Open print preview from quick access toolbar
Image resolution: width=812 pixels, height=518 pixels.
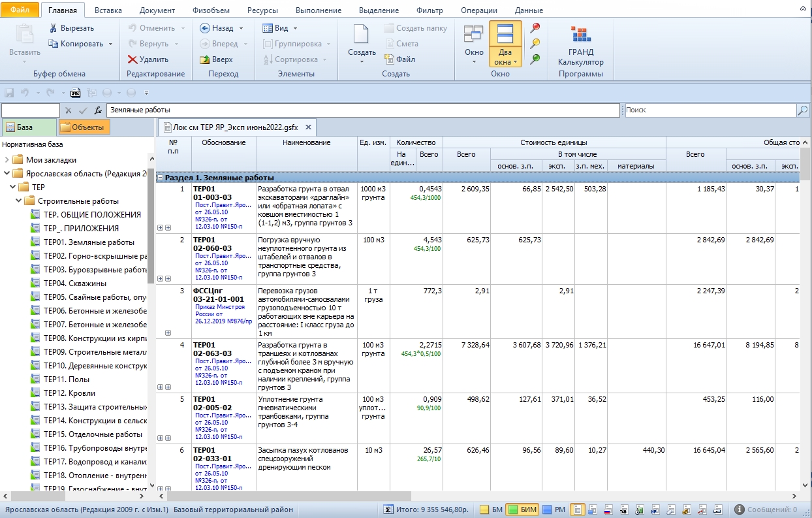coord(75,93)
